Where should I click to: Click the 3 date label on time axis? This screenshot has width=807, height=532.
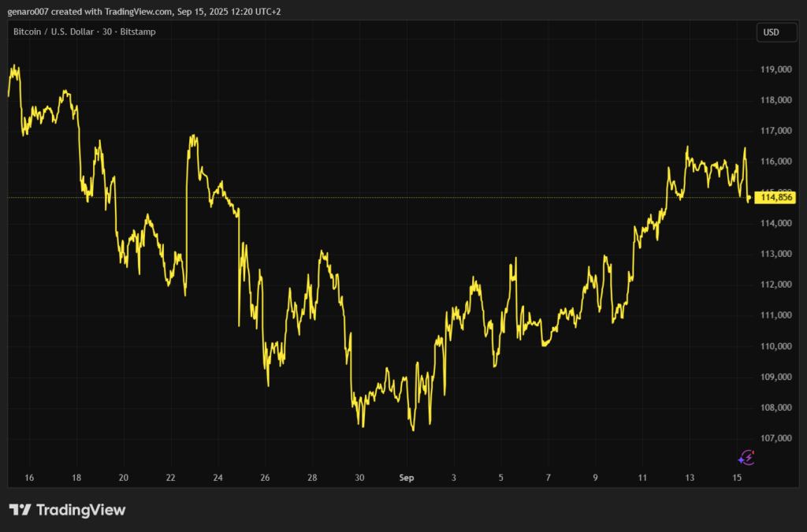coord(454,478)
